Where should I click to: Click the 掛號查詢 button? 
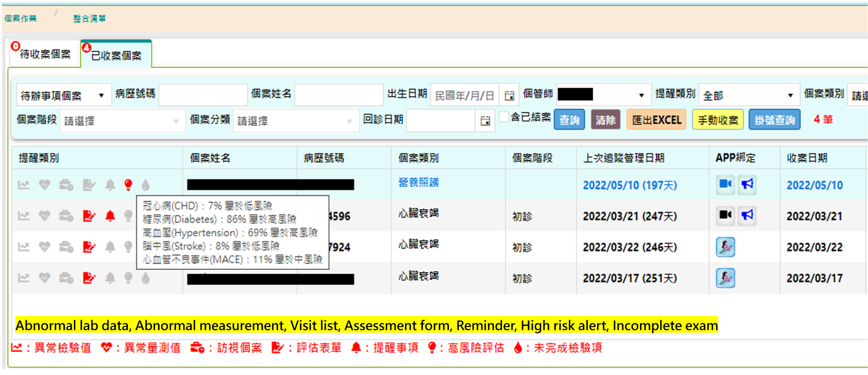tap(774, 120)
